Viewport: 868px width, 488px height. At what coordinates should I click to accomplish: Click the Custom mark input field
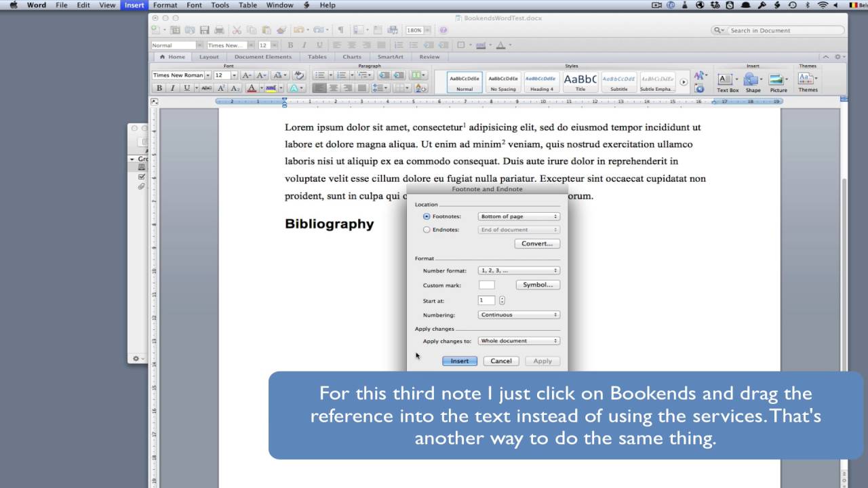coord(486,285)
